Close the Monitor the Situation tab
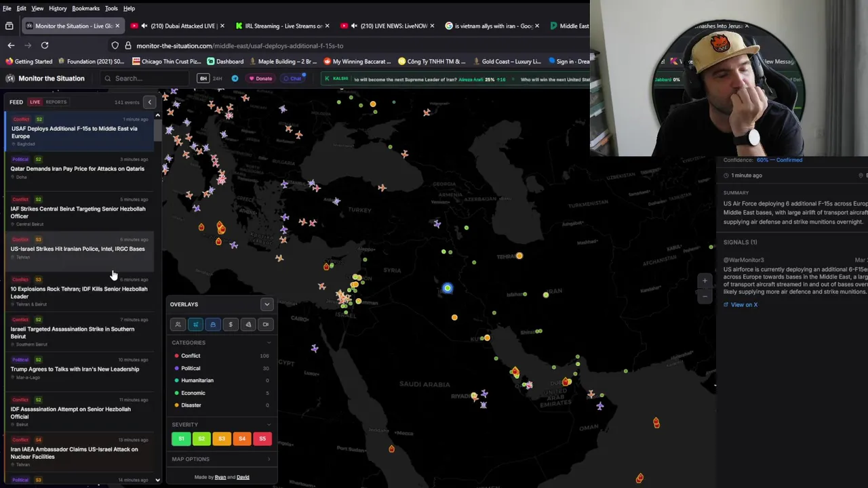Viewport: 868px width, 488px height. pos(117,26)
